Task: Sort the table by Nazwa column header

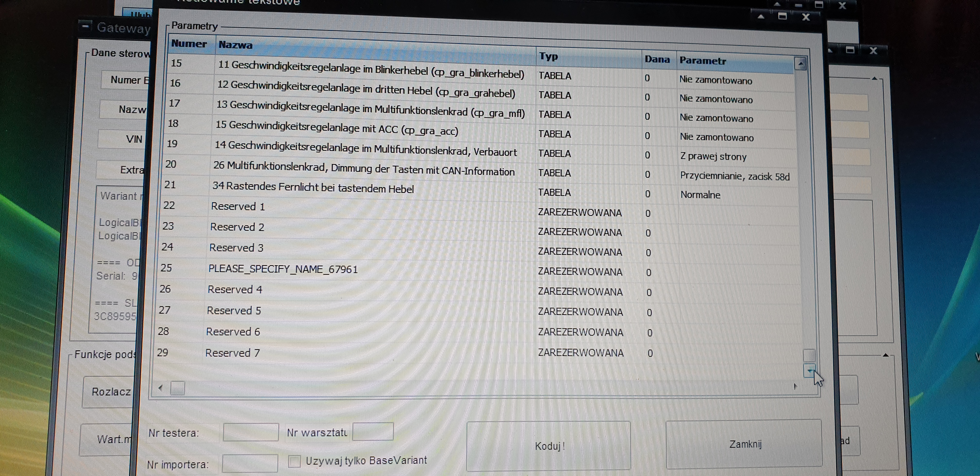Action: [x=236, y=45]
